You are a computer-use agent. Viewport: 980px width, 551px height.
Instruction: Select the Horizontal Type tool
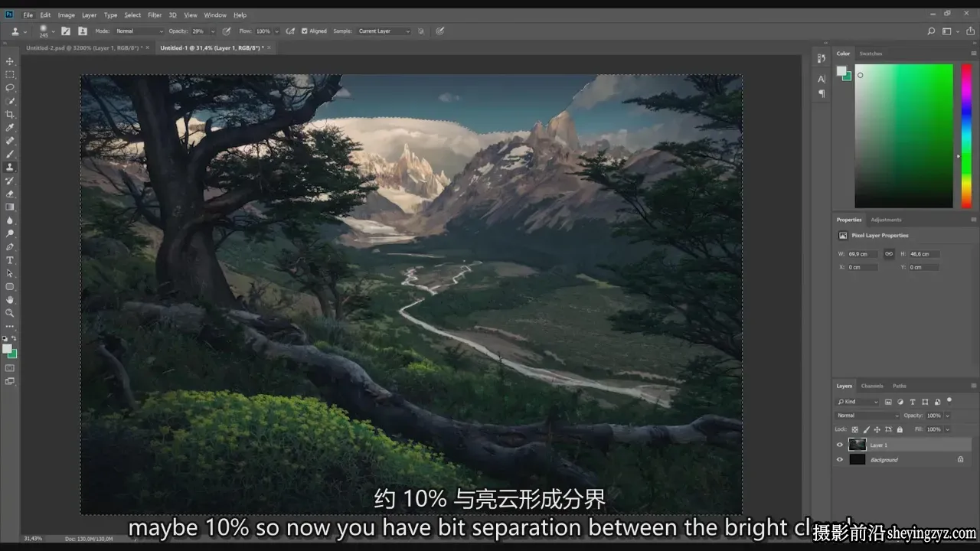tap(10, 260)
